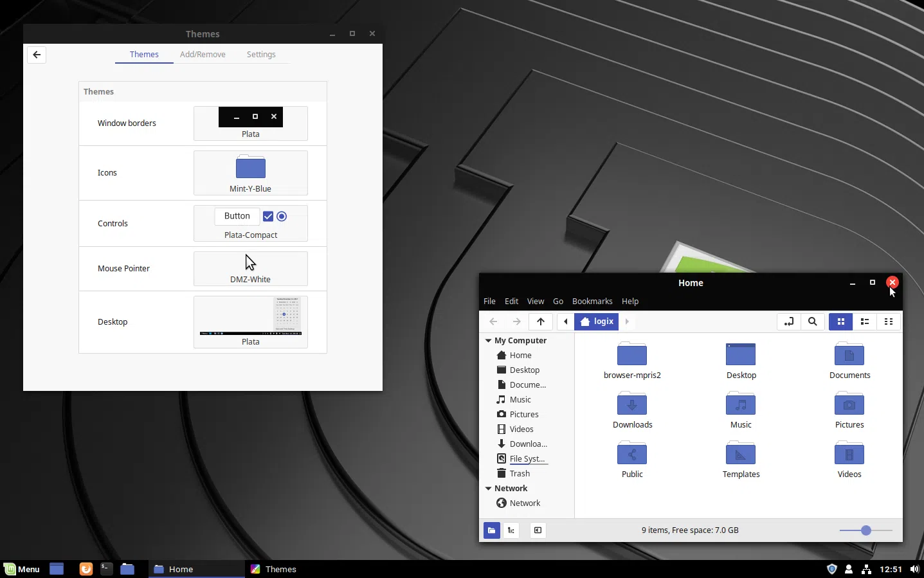Open the search magnifier in the file manager
Screen dimensions: 924x578
tap(813, 321)
